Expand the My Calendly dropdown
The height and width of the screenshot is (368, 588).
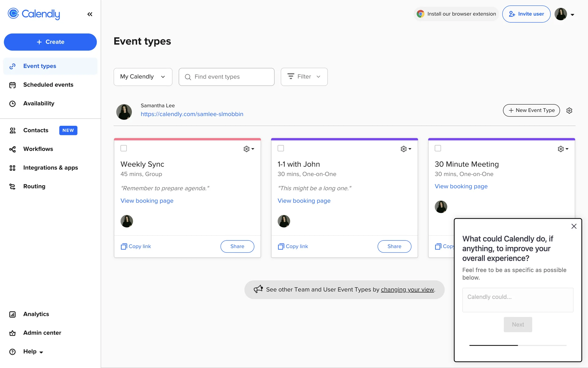coord(143,77)
